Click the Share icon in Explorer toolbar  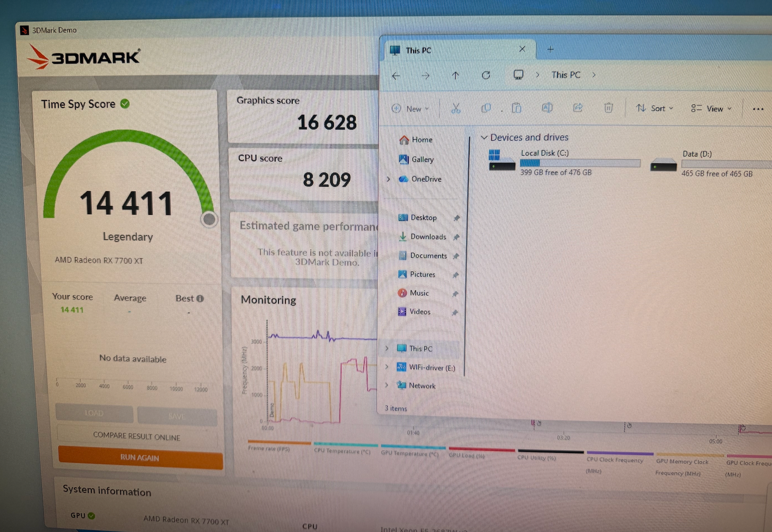pos(578,107)
